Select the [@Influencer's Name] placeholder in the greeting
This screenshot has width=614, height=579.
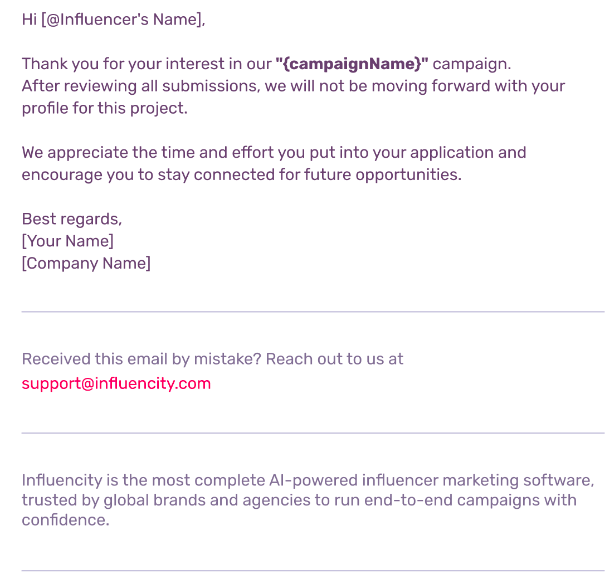pos(123,20)
